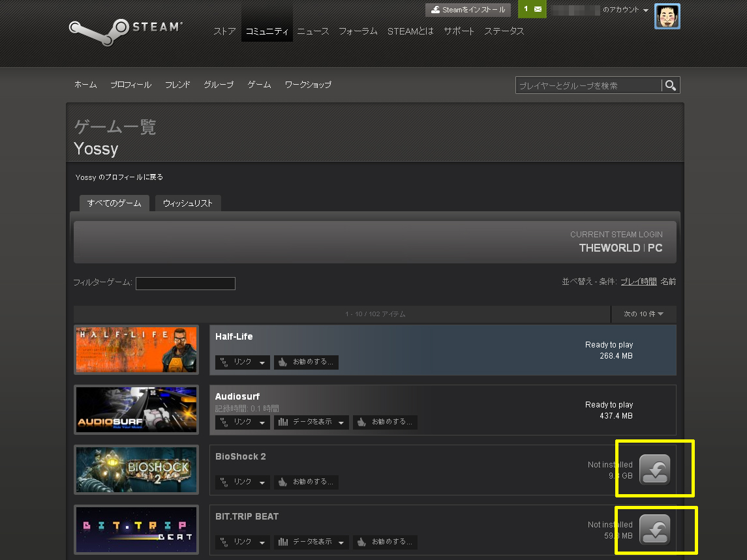Click the THEWORLD | PC login text
This screenshot has width=747, height=560.
pos(620,248)
